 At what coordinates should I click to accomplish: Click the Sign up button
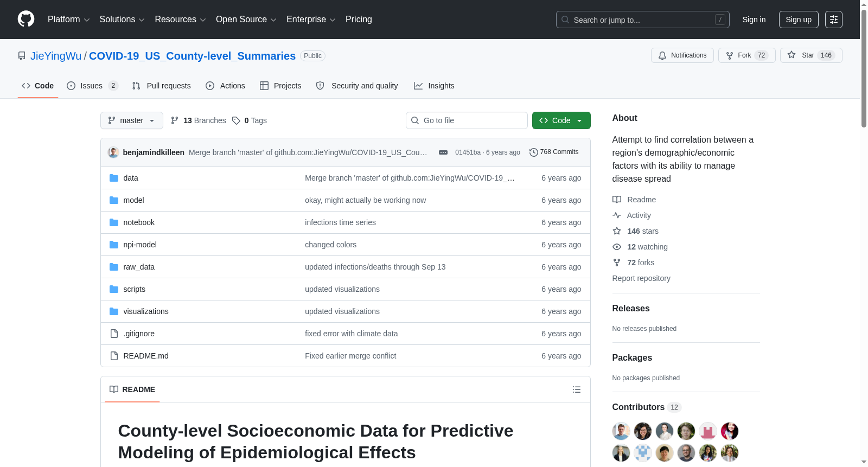(x=799, y=20)
